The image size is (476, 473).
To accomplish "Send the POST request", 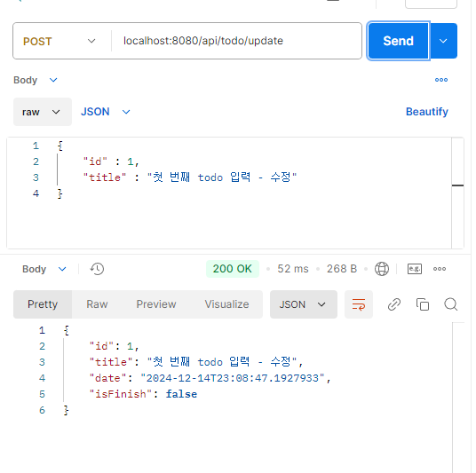I will click(398, 41).
